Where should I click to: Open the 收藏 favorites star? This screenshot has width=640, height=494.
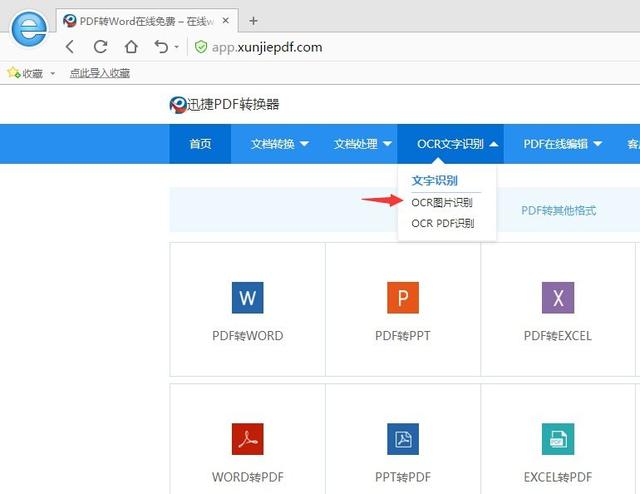point(13,73)
